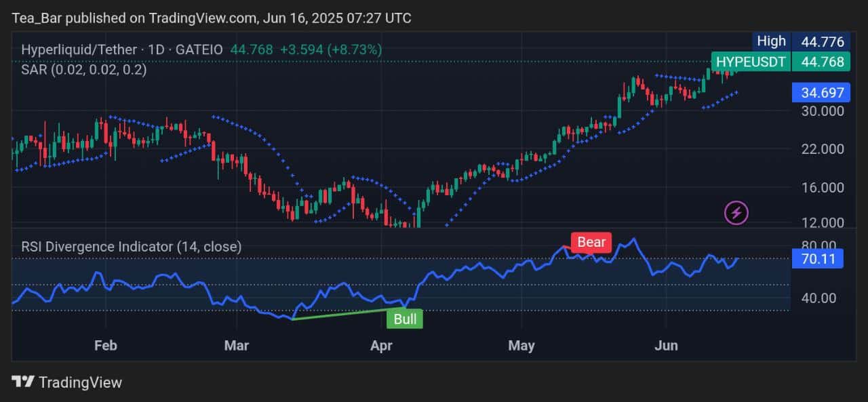Viewport: 868px width, 402px height.
Task: Click the 22.000 price axis label
Action: point(823,149)
